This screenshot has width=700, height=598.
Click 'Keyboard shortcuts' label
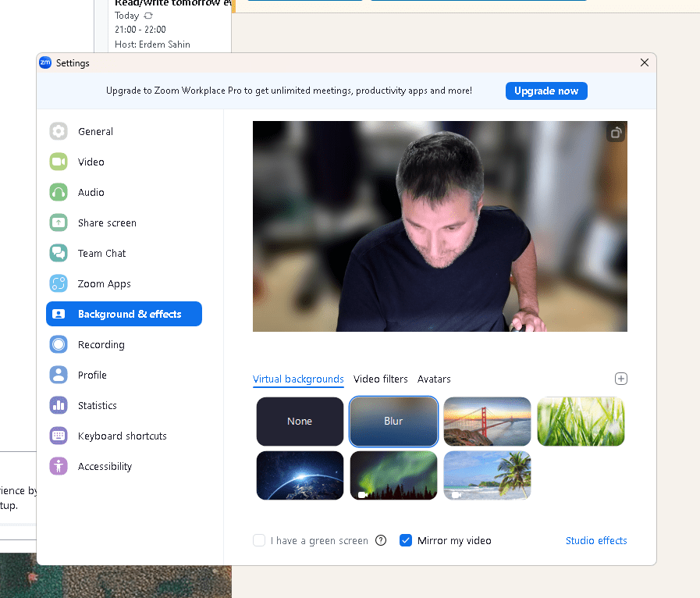[123, 436]
